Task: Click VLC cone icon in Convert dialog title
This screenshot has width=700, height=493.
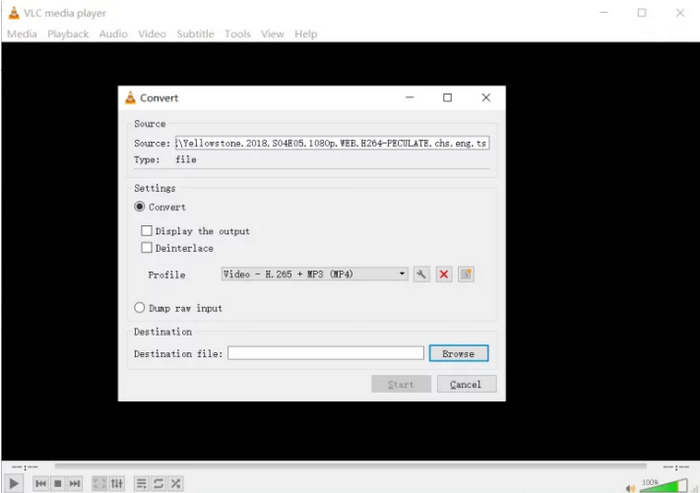Action: pos(130,97)
